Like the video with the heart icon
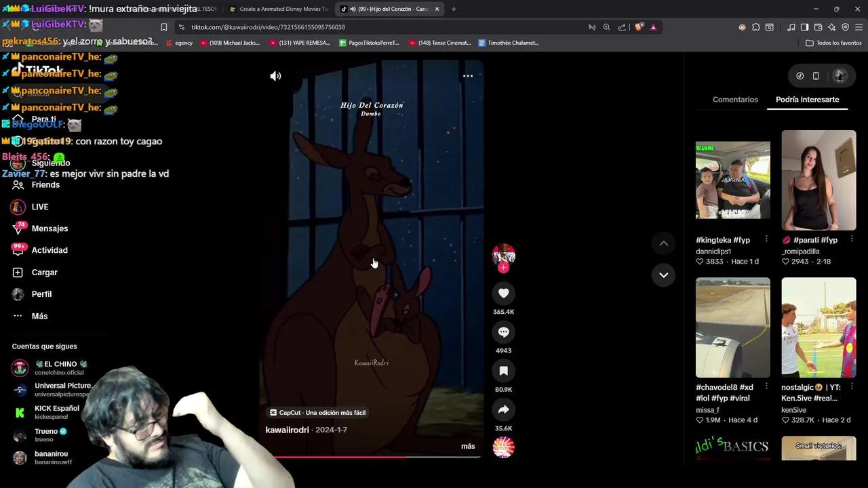This screenshot has width=868, height=488. point(503,293)
